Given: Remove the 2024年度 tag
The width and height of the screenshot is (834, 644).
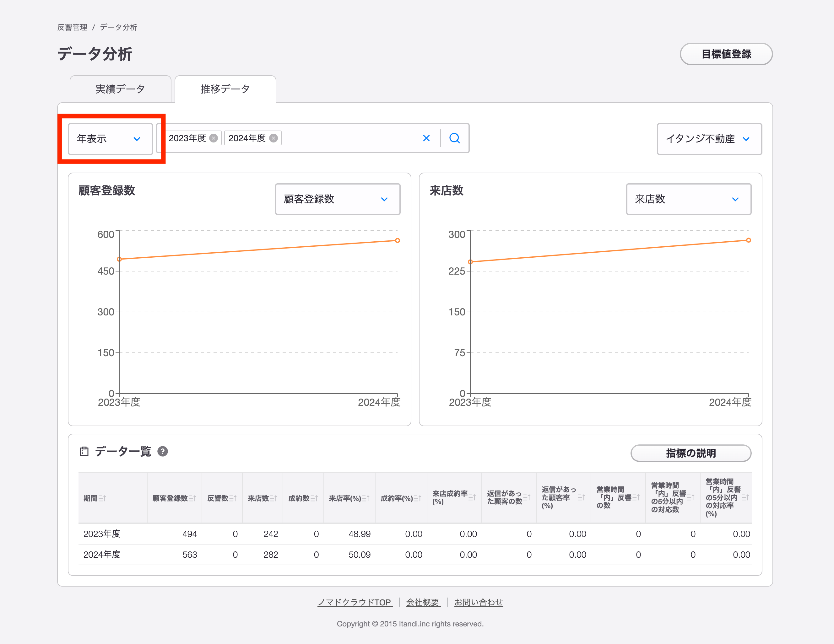Looking at the screenshot, I should click(x=273, y=138).
